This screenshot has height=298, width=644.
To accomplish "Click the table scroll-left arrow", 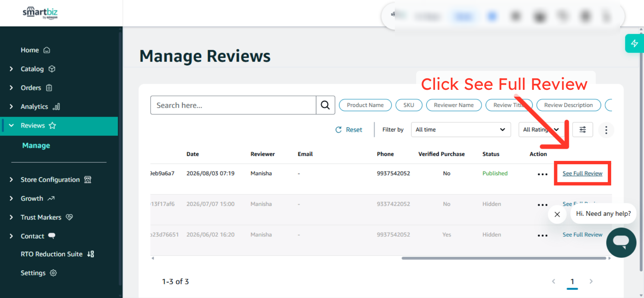I will tap(153, 258).
